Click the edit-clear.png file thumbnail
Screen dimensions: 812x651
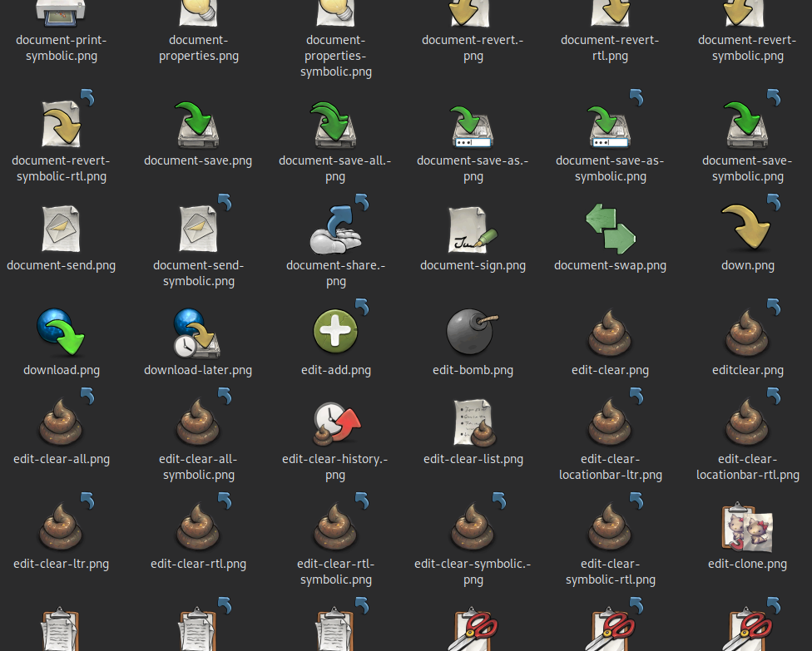611,333
